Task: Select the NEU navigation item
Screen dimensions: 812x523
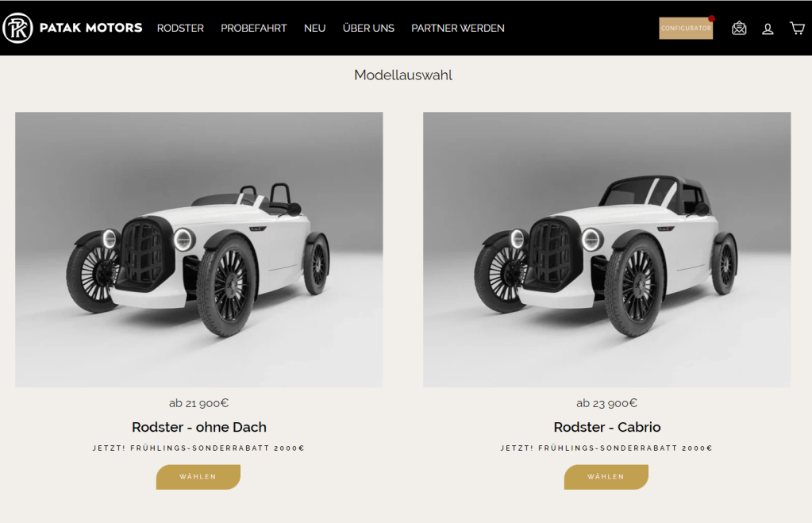Action: (x=315, y=28)
